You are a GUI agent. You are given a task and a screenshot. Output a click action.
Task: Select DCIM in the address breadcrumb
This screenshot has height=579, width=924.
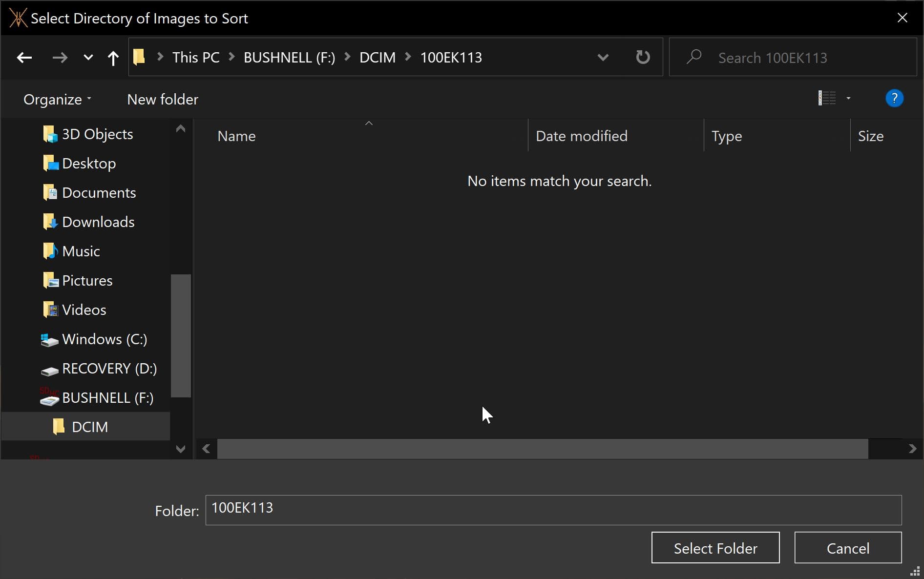click(378, 57)
